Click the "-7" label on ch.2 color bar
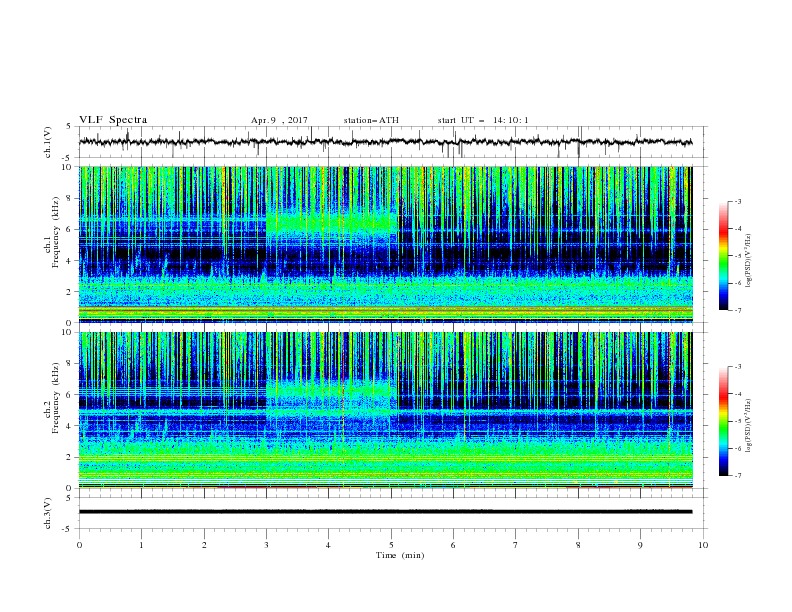792x612 pixels. tap(738, 476)
